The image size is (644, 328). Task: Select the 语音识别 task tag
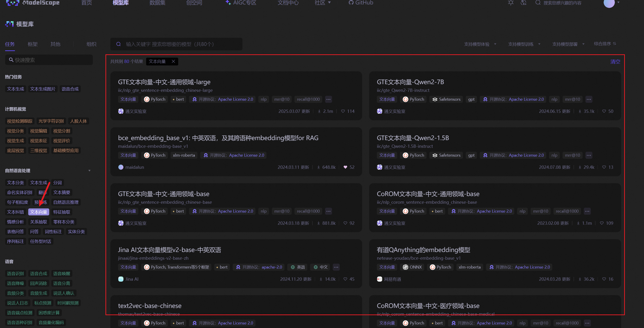point(15,273)
